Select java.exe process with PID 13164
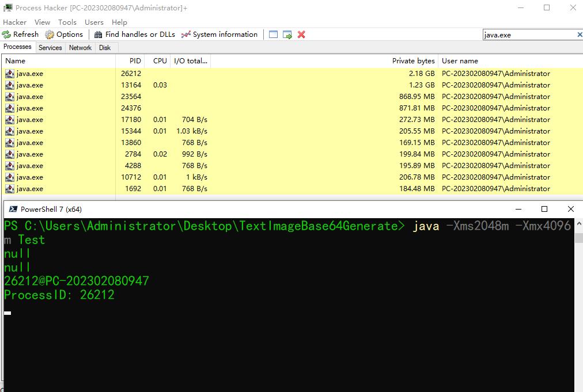 click(29, 85)
